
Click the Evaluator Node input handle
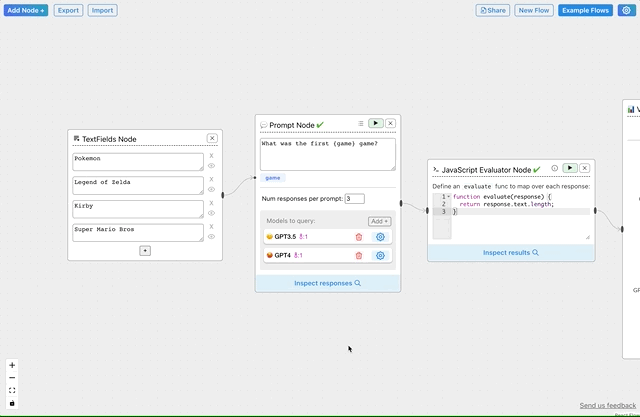pos(427,211)
